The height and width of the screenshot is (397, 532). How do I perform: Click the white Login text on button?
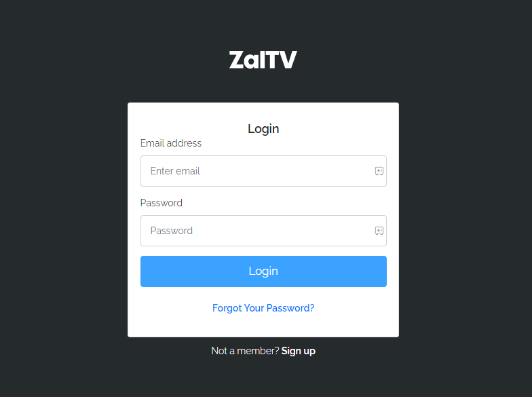click(x=263, y=271)
